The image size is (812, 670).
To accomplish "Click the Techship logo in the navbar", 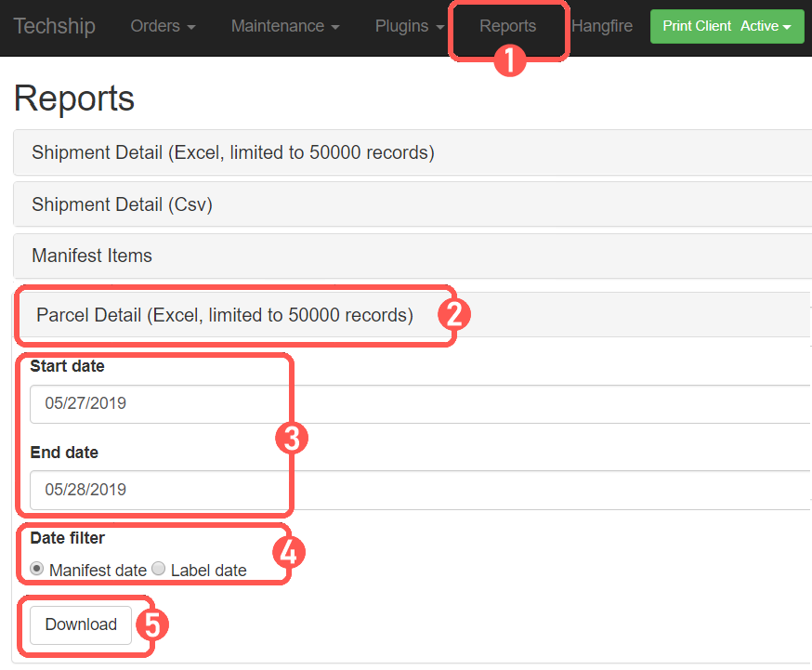I will point(54,26).
